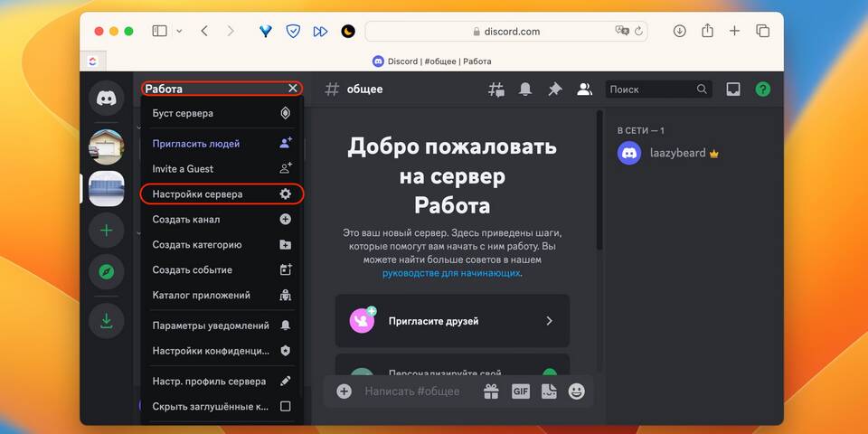Viewport: 868px width, 434px height.
Task: Open Safari tab group dropdown arrow
Action: [179, 31]
